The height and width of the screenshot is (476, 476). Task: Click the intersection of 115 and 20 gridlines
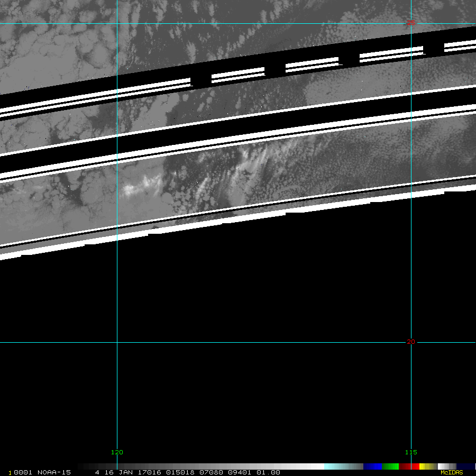coord(411,342)
